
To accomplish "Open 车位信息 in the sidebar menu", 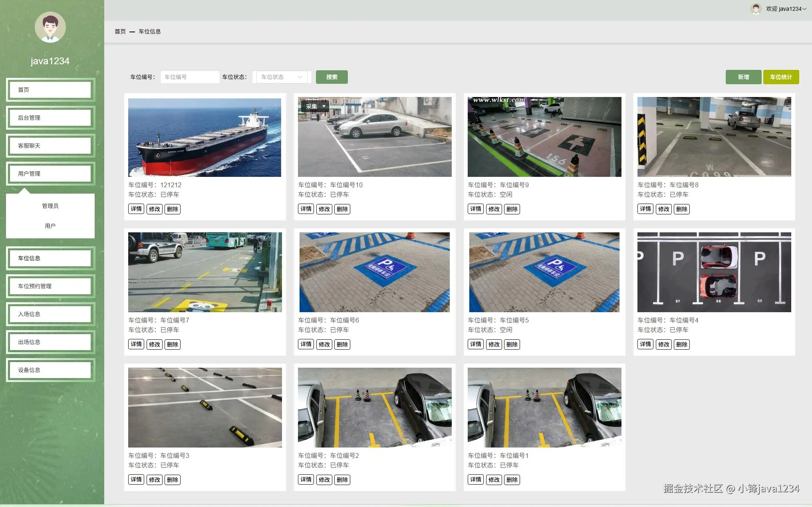I will tap(50, 258).
